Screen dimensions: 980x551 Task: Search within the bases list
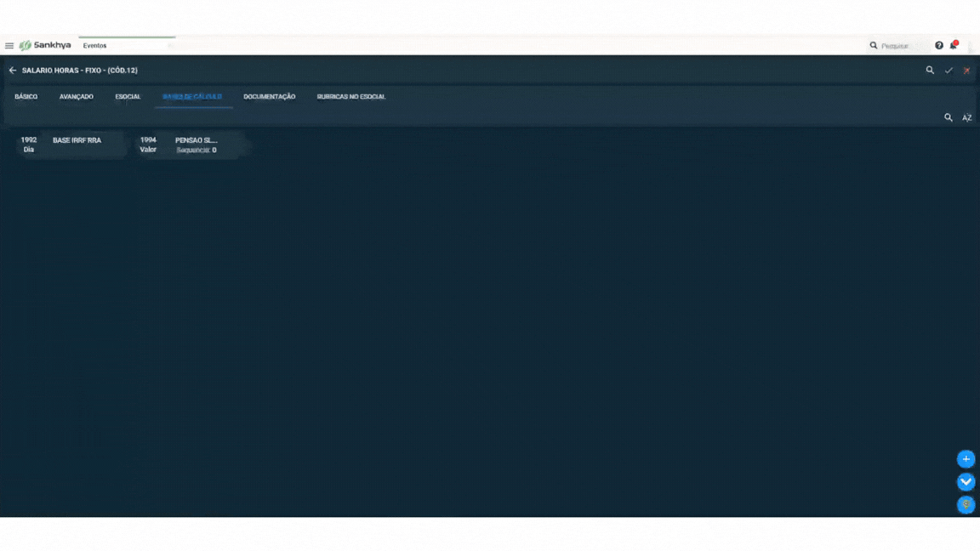(x=949, y=117)
